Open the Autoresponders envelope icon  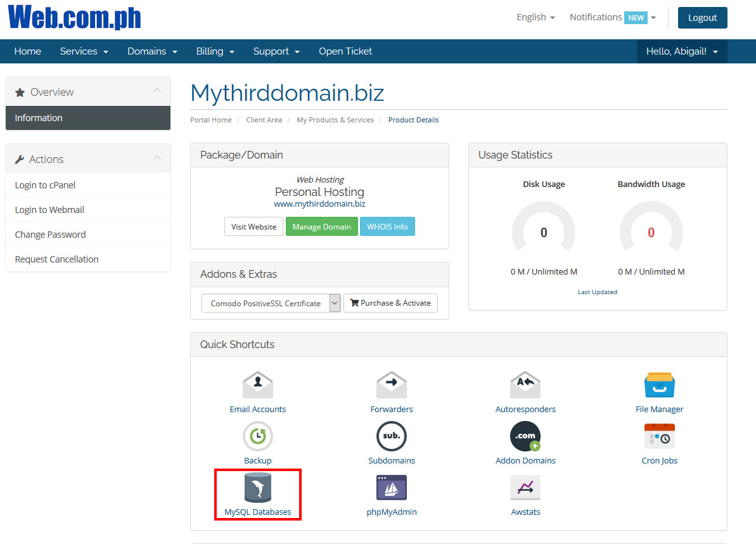(x=525, y=385)
